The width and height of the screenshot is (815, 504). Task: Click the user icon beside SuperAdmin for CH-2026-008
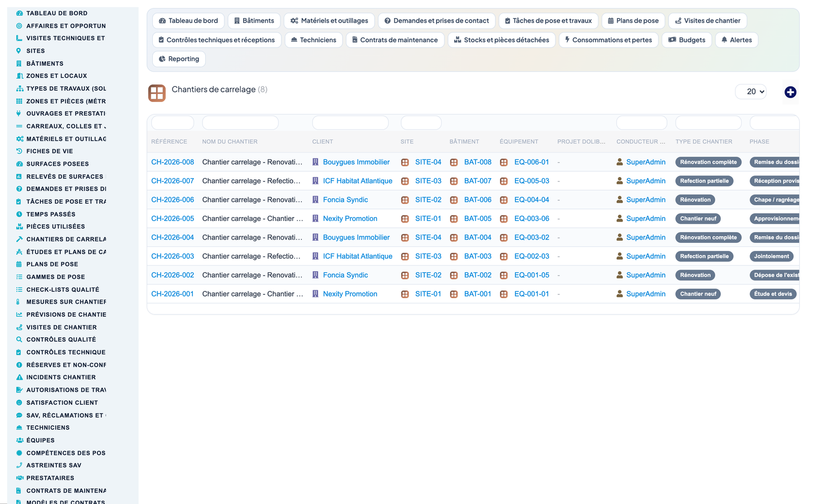[620, 162]
